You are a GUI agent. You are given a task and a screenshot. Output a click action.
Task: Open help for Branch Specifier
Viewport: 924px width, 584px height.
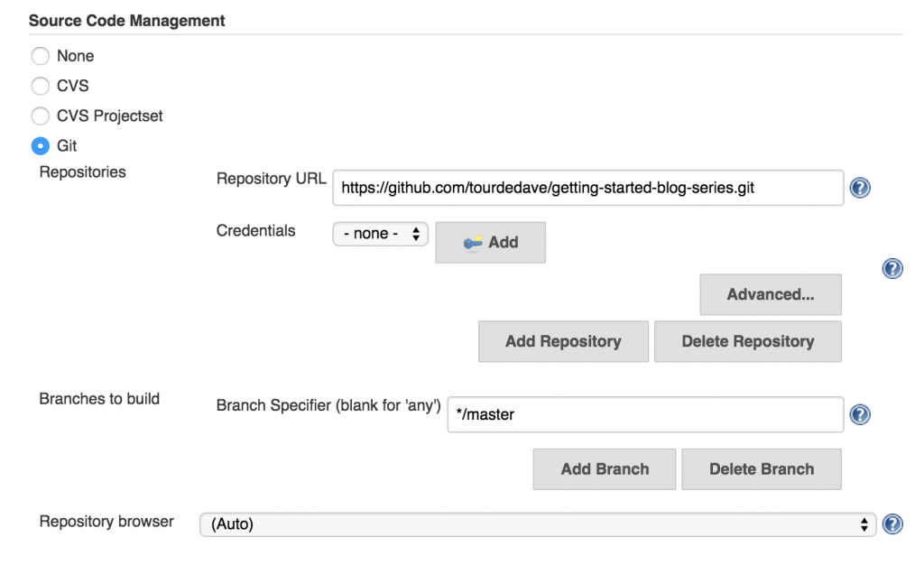pyautogui.click(x=858, y=414)
